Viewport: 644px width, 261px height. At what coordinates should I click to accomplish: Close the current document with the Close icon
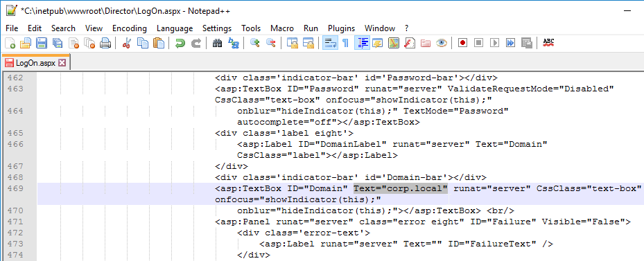[73, 43]
